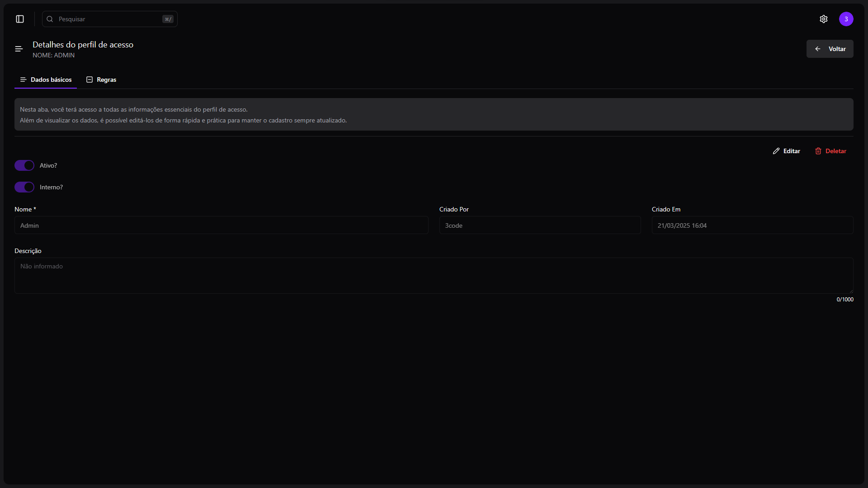Toggle the Interno? switch
Screen dimensions: 868x488
(24, 187)
